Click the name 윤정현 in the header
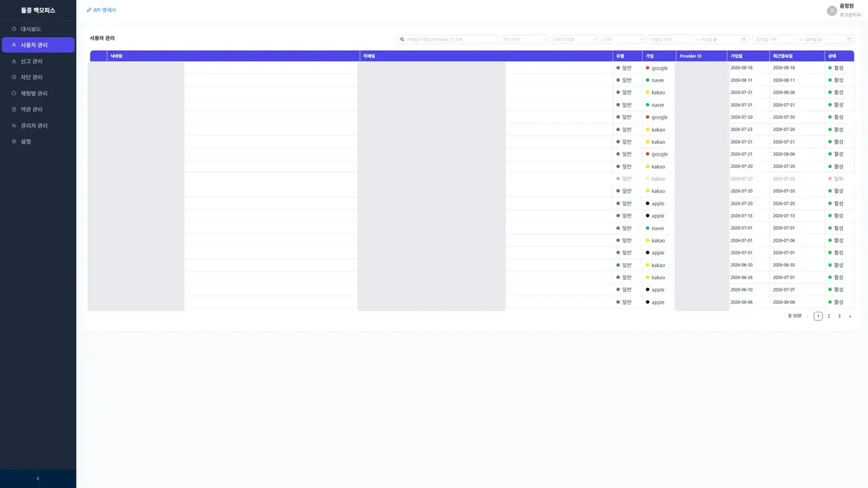 click(x=846, y=6)
